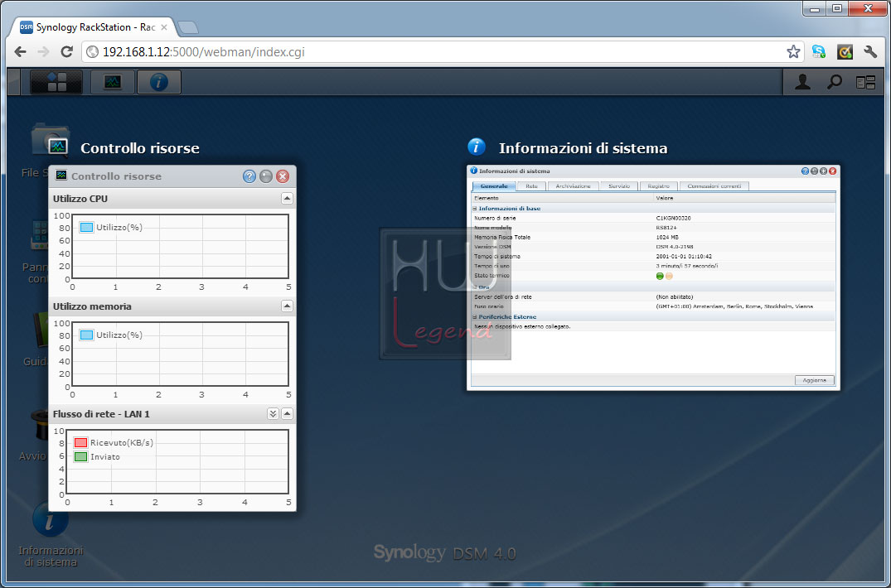Click the extension icon with the orange check mark

[x=845, y=52]
